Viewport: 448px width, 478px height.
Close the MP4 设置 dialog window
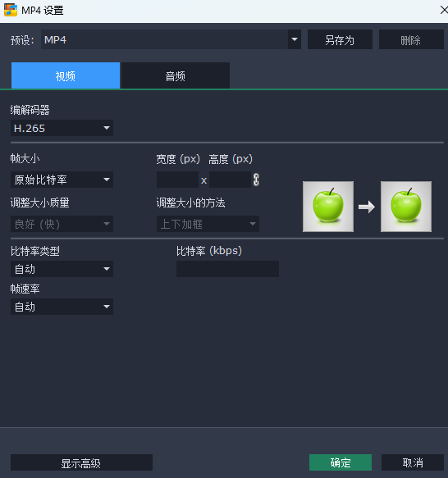pyautogui.click(x=444, y=10)
